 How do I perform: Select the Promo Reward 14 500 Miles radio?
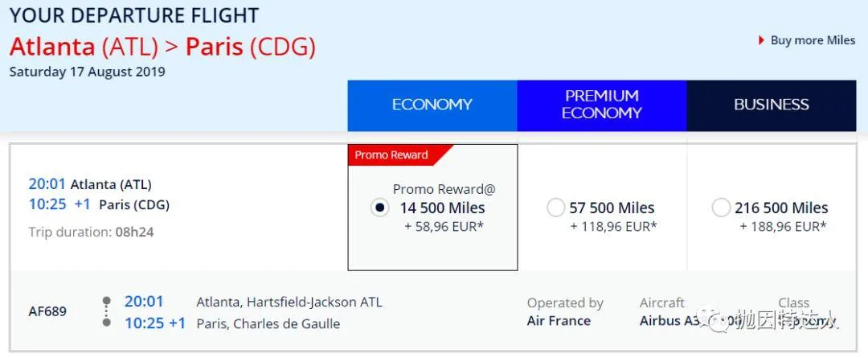pos(379,208)
